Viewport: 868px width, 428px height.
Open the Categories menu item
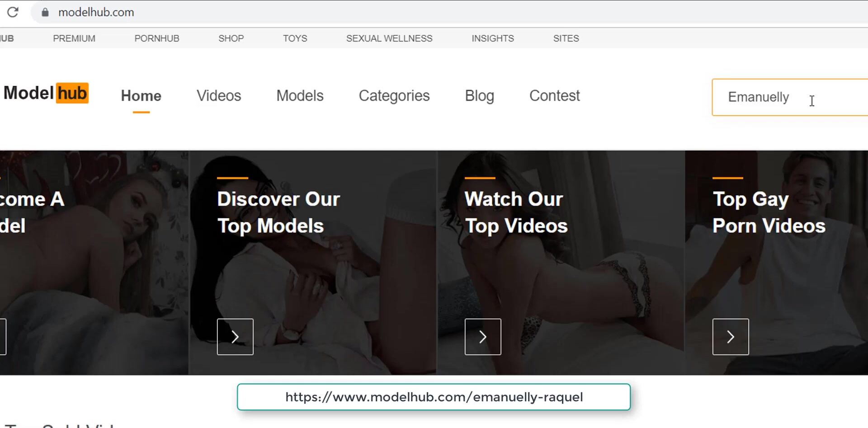click(x=394, y=96)
